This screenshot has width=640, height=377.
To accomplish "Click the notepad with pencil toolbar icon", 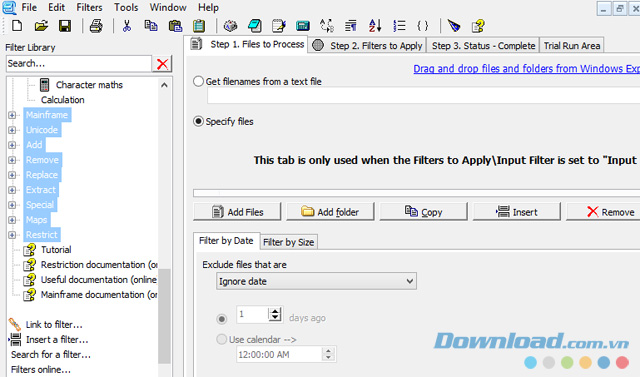I will [x=279, y=26].
